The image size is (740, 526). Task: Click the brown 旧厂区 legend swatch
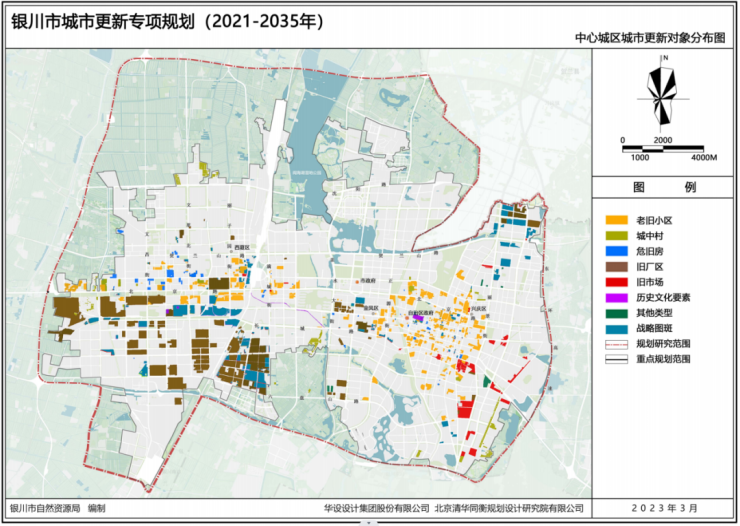tap(617, 267)
